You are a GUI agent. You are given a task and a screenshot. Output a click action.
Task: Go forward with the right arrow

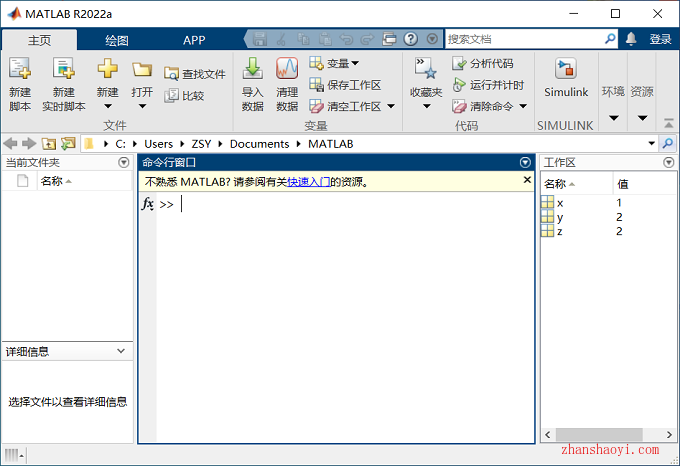point(29,143)
